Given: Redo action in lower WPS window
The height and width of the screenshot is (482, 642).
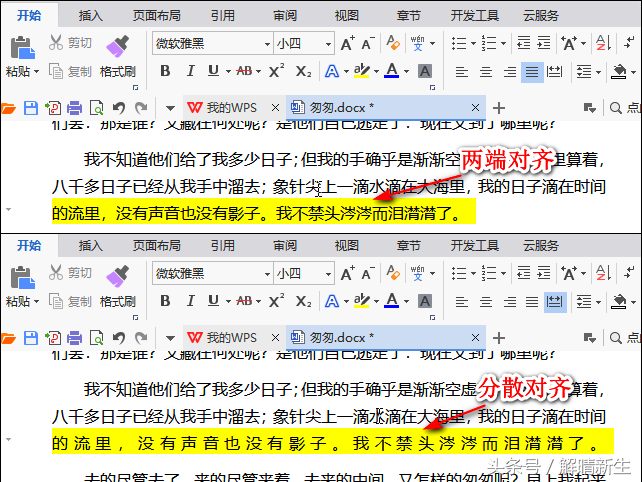Looking at the screenshot, I should point(141,338).
